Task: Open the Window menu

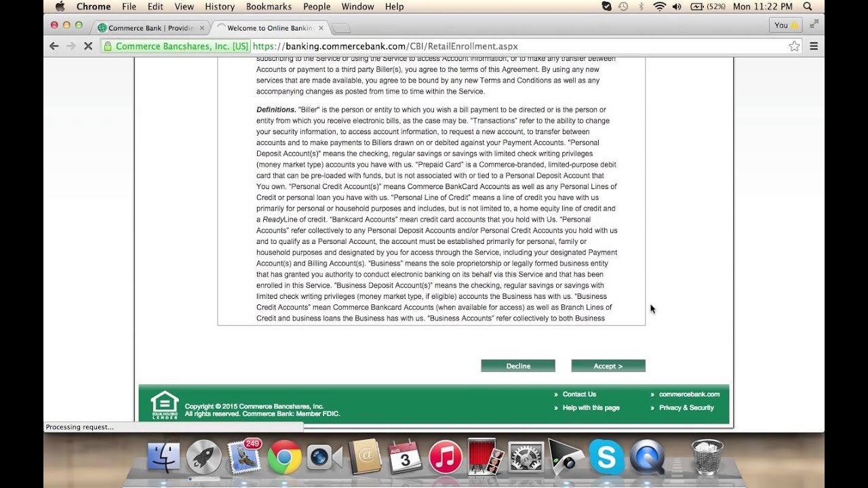Action: 357,6
